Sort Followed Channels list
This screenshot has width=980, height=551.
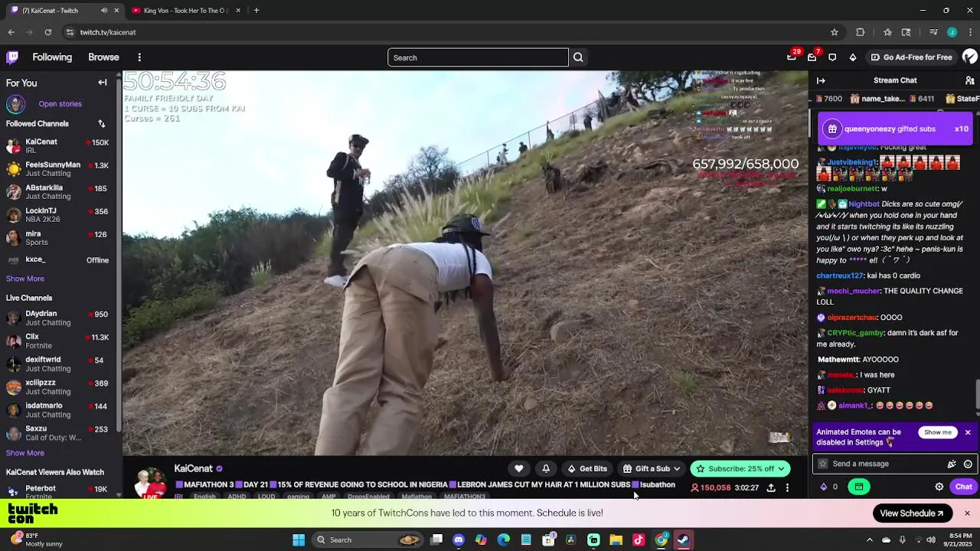click(x=101, y=123)
